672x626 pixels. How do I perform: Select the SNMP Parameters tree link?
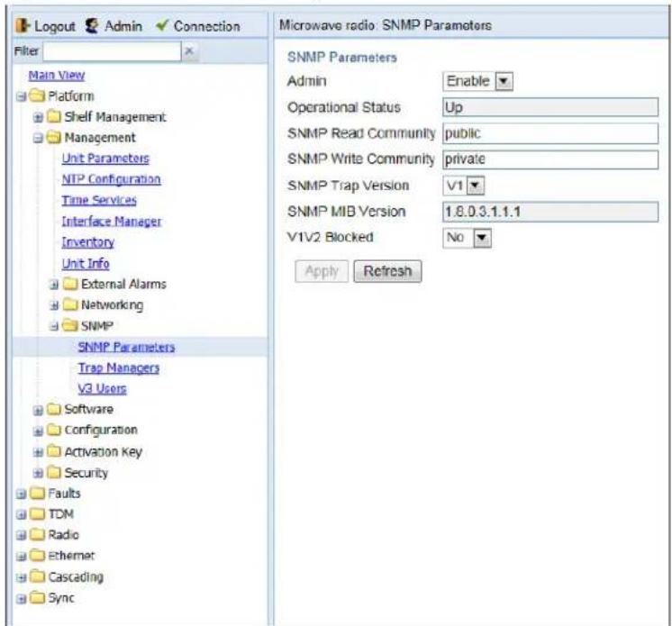click(126, 347)
